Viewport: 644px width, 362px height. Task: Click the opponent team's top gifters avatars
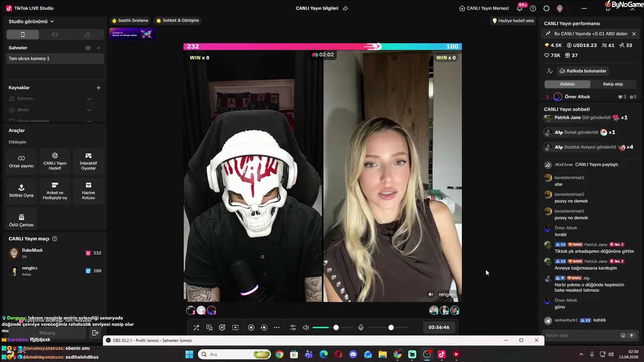[444, 310]
